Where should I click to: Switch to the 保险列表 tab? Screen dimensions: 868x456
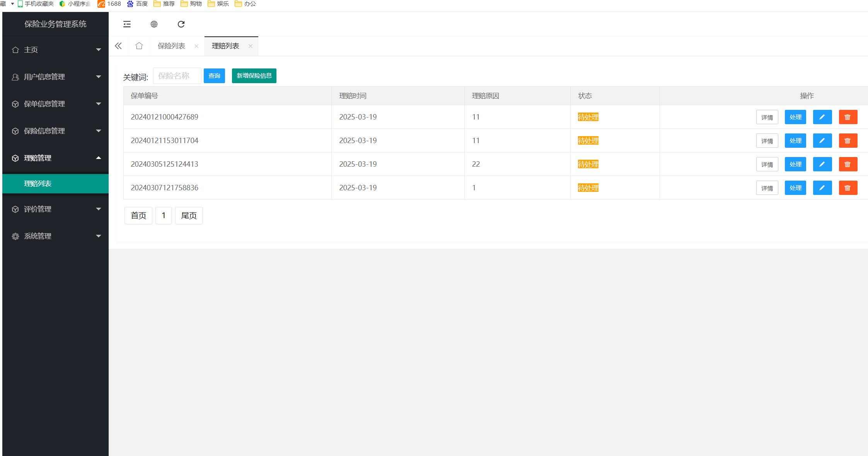pyautogui.click(x=171, y=46)
